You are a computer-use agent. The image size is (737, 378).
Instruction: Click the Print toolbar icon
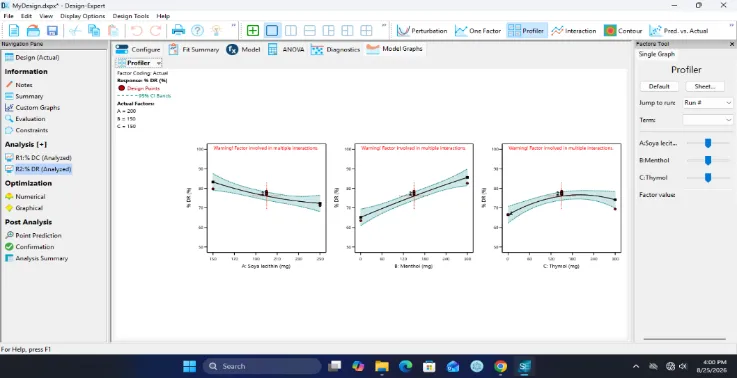[x=178, y=31]
